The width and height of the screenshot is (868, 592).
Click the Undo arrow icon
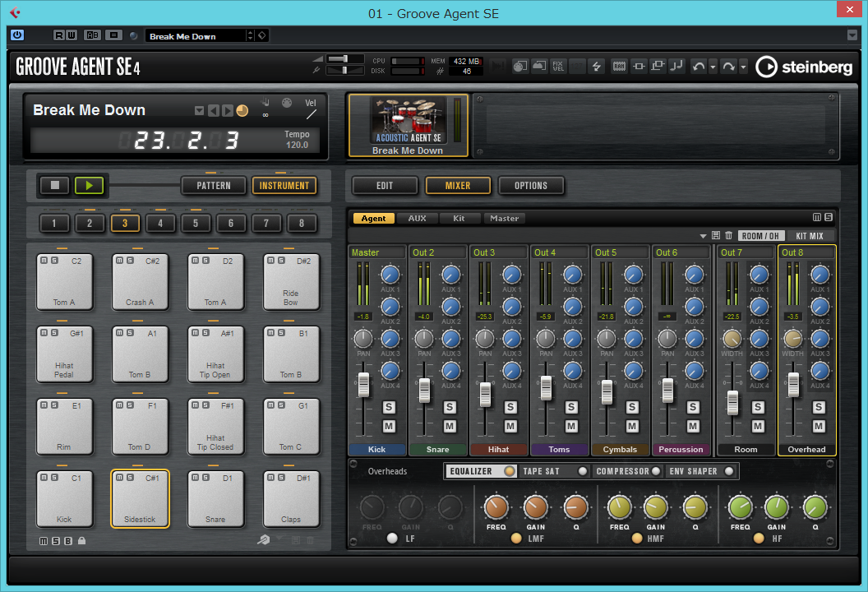pyautogui.click(x=699, y=66)
